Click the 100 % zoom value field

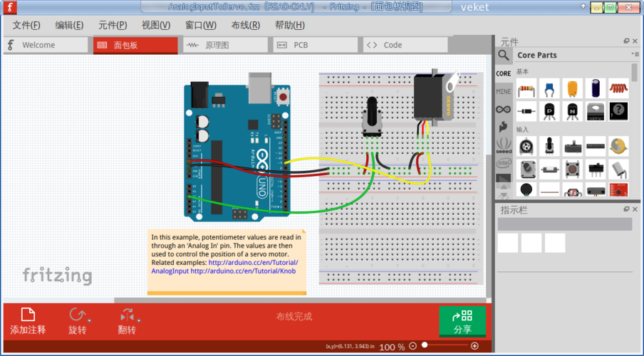click(392, 347)
